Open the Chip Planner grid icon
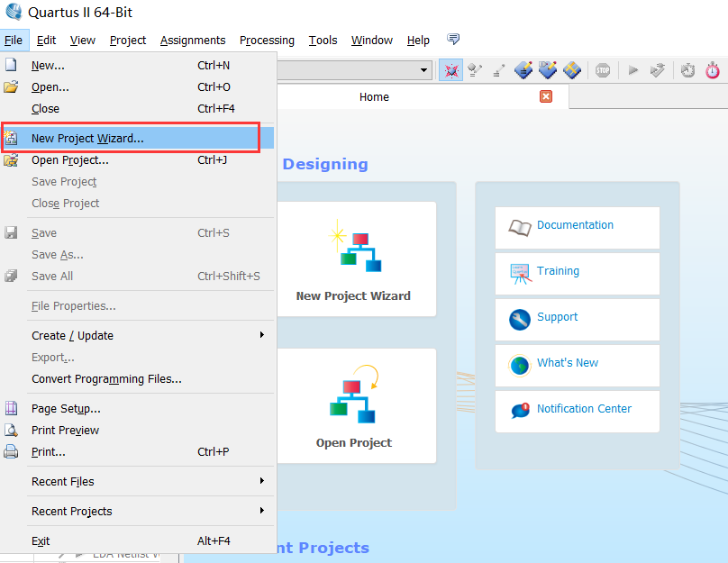Viewport: 728px width, 563px height. pyautogui.click(x=572, y=70)
